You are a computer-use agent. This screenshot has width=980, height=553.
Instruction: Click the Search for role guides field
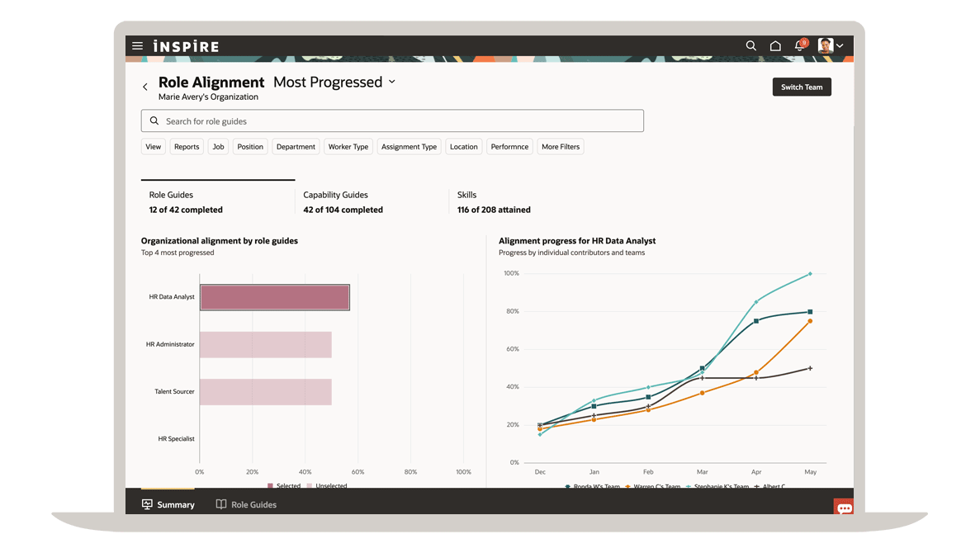click(x=392, y=121)
